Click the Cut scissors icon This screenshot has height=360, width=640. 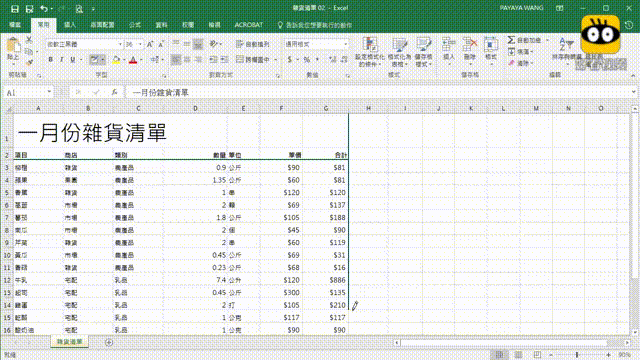pyautogui.click(x=29, y=40)
